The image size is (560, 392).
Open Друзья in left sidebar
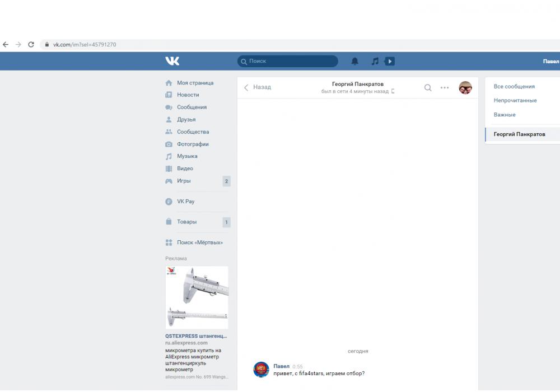click(x=186, y=120)
